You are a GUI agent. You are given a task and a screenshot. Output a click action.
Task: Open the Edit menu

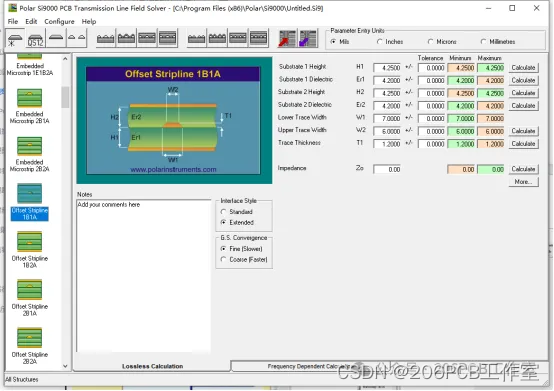[x=31, y=22]
